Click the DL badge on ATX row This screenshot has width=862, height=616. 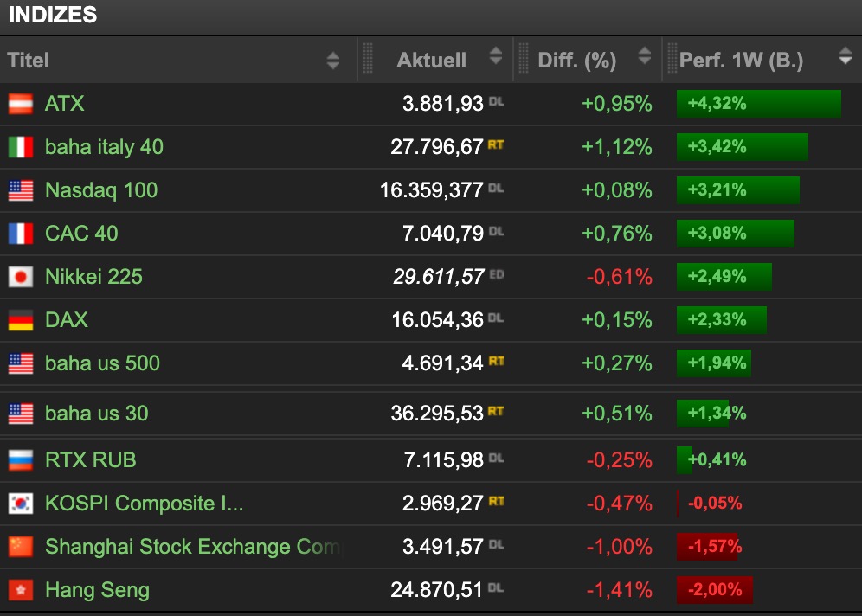(x=496, y=101)
